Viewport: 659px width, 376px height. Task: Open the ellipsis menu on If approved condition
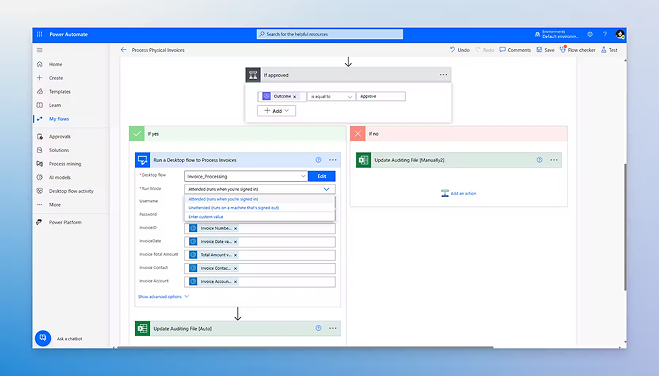tap(443, 75)
